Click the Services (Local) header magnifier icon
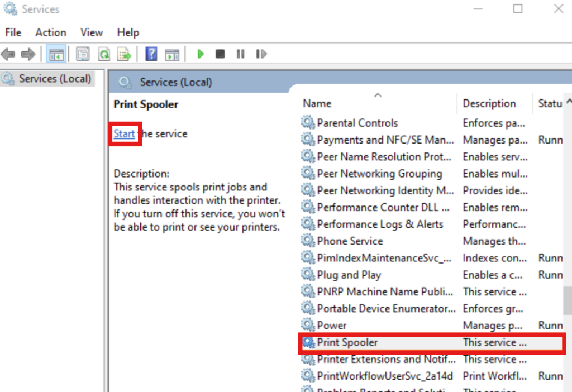Viewport: 572px width, 392px height. pos(125,83)
